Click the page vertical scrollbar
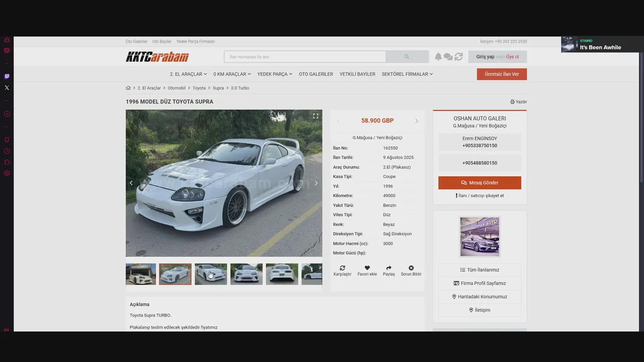The width and height of the screenshot is (644, 362). [x=641, y=117]
